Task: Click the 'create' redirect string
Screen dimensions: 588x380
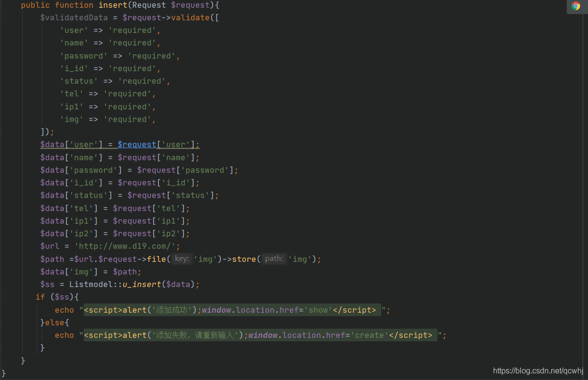Action: tap(369, 335)
